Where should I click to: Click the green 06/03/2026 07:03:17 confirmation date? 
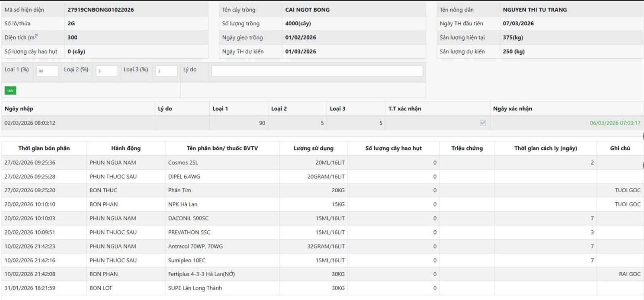(x=615, y=123)
